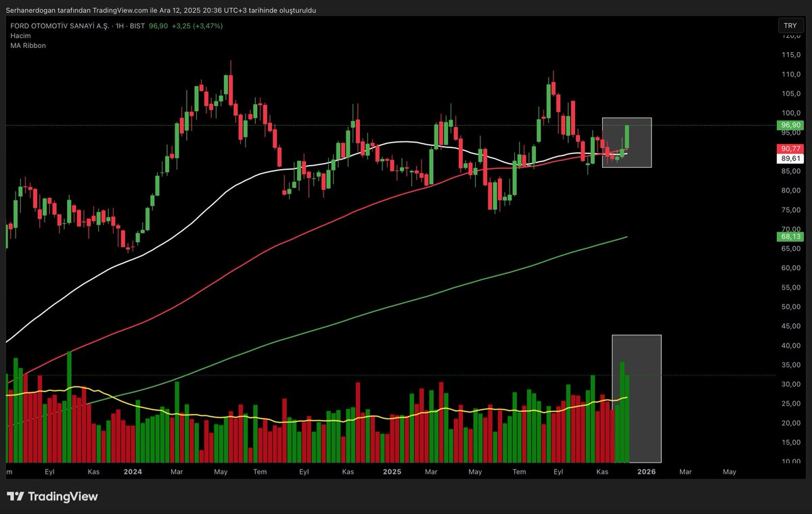Image resolution: width=812 pixels, height=514 pixels.
Task: Click the 50,00 price axis label
Action: pyautogui.click(x=792, y=306)
